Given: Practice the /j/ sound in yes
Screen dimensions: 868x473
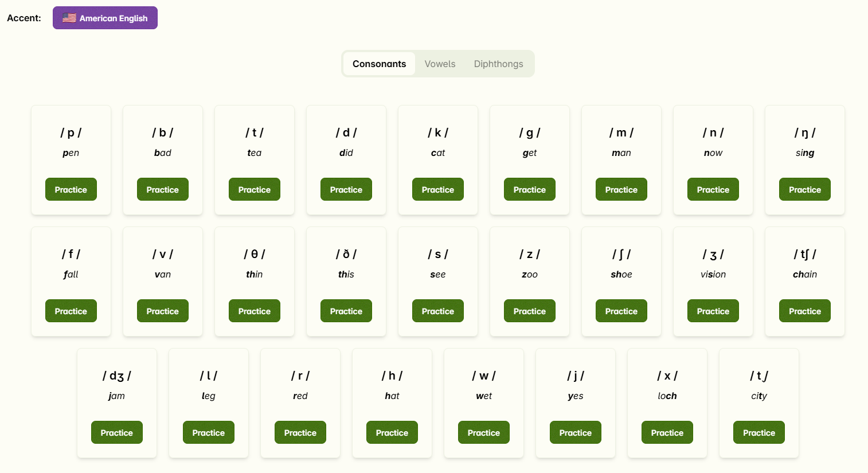Looking at the screenshot, I should (x=576, y=432).
